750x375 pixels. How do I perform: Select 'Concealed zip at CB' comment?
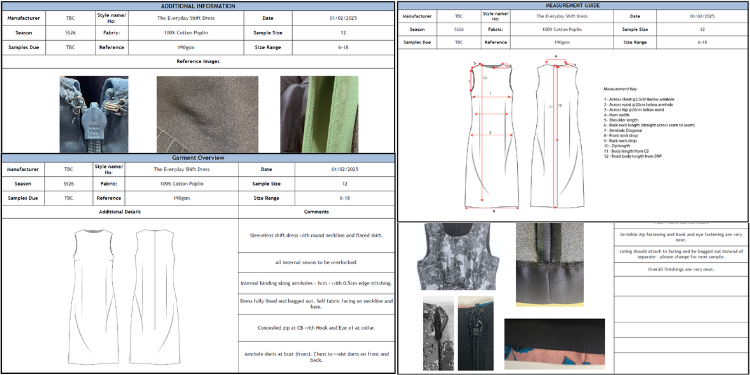316,328
